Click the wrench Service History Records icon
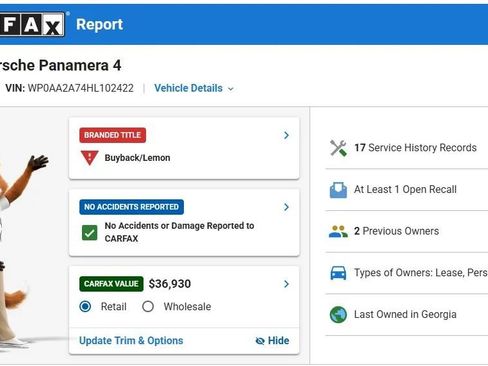 (x=338, y=148)
